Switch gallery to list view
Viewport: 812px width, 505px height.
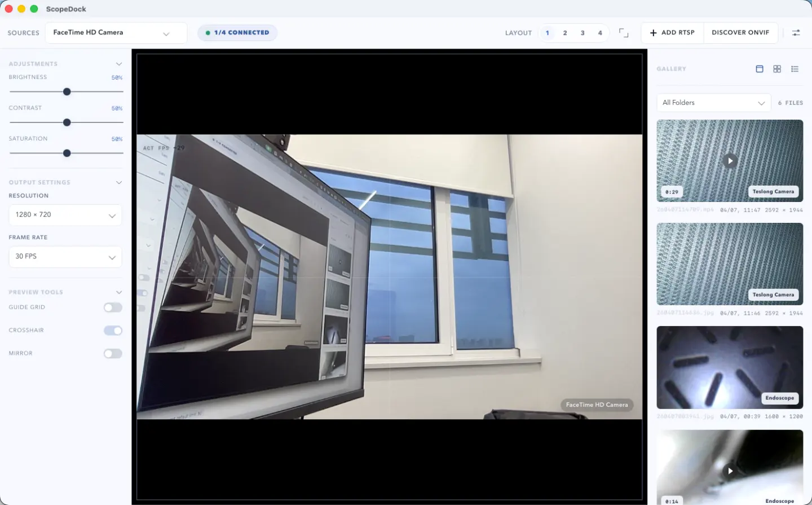tap(795, 68)
